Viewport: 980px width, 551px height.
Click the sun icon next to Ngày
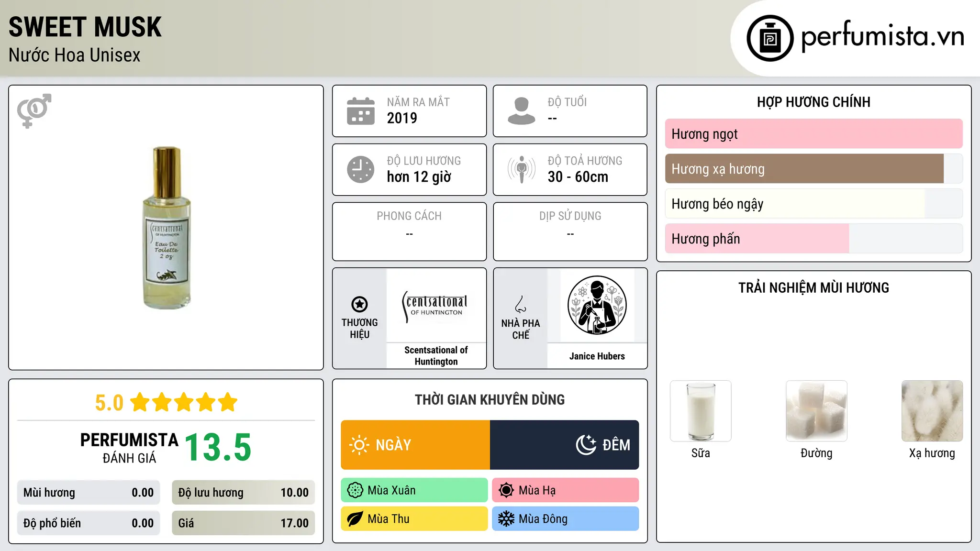(359, 445)
